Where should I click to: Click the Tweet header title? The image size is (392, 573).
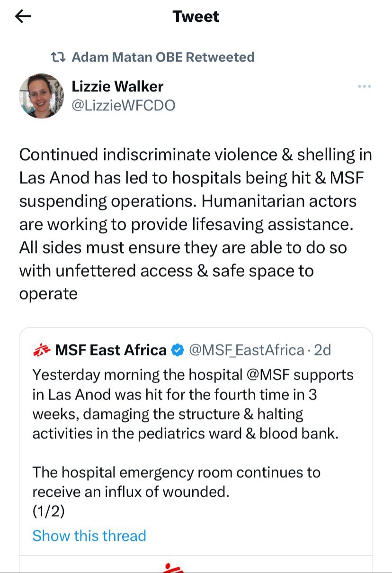[196, 17]
